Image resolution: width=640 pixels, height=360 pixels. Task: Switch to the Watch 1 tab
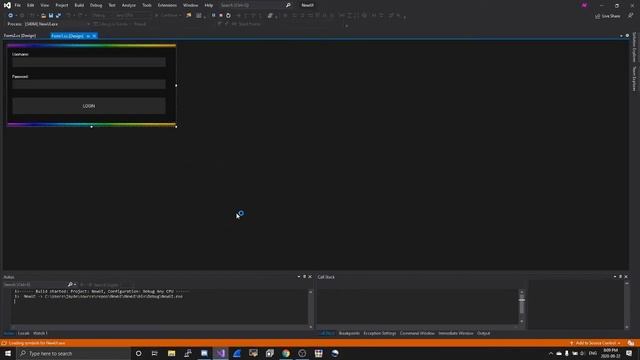click(x=40, y=333)
